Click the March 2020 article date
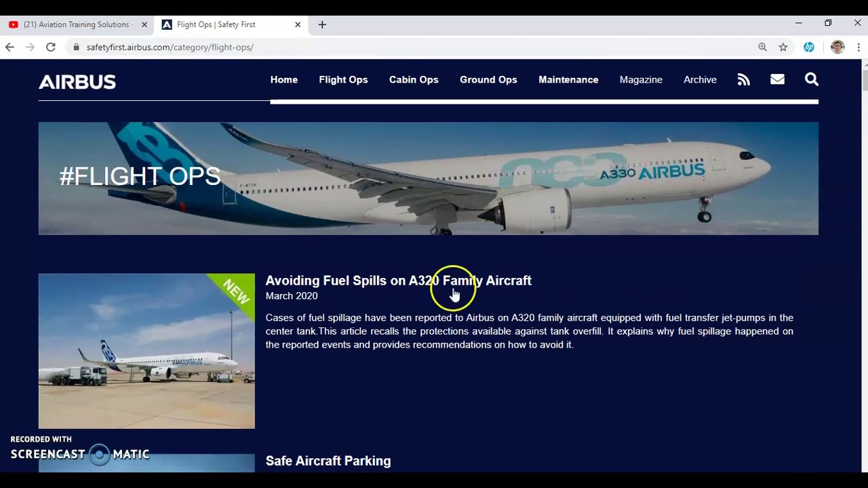This screenshot has height=488, width=868. pyautogui.click(x=292, y=296)
